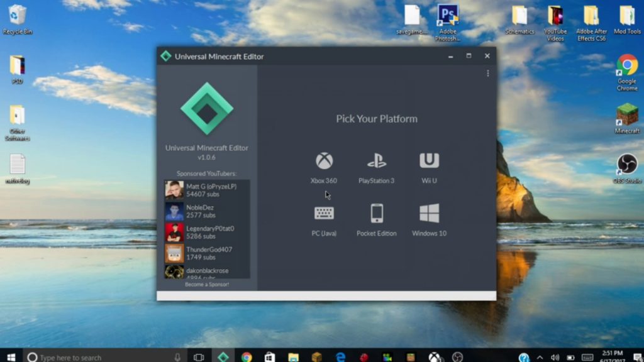Click Universal Minecraft Editor taskbar icon
This screenshot has height=362, width=644.
[x=223, y=357]
